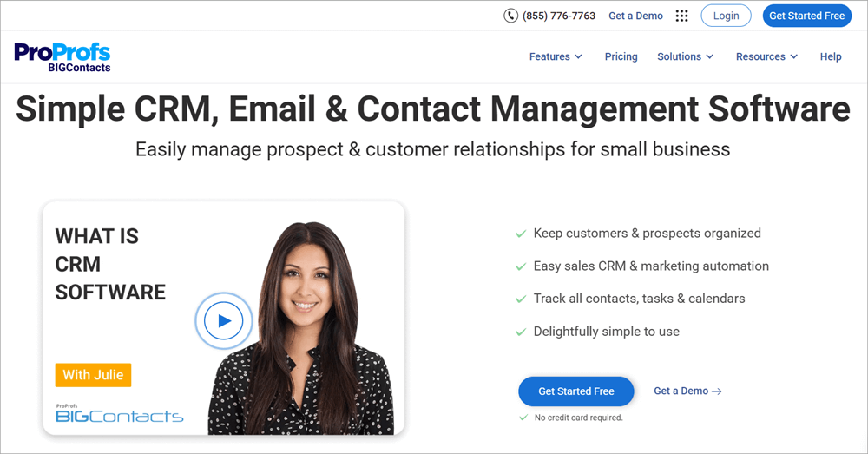
Task: Click the Easily manage prospect & customer subheading
Action: coord(433,149)
